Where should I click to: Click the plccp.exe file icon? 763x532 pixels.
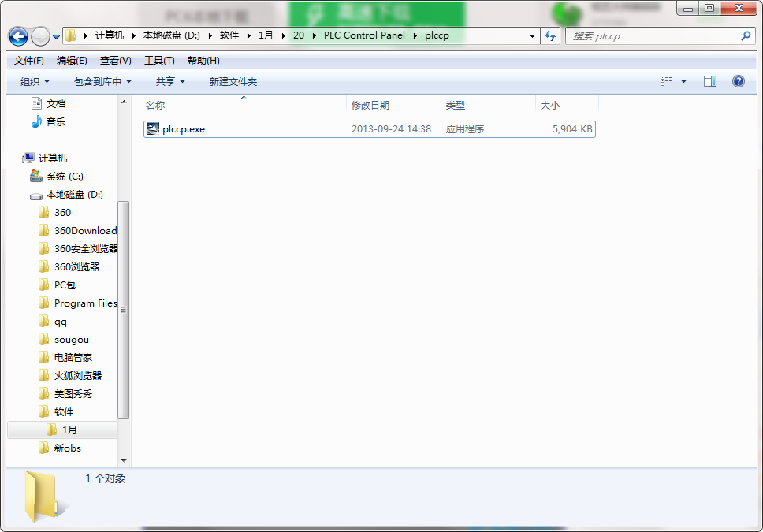click(x=153, y=128)
